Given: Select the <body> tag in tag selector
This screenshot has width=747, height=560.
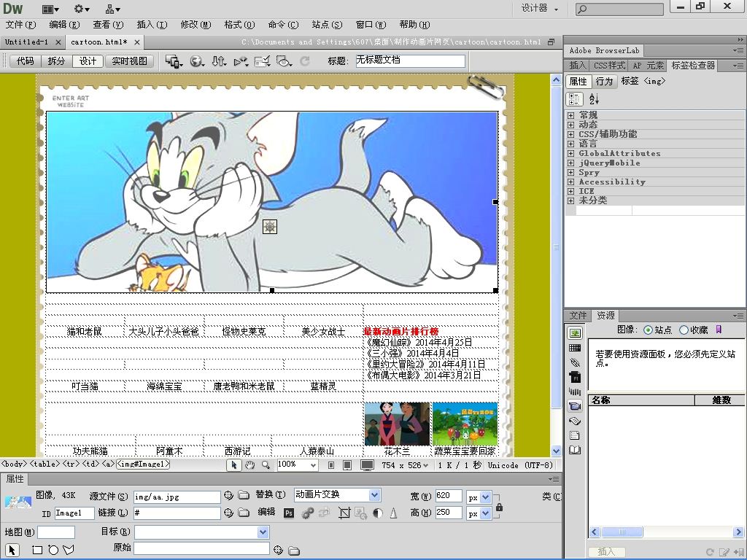Looking at the screenshot, I should point(15,464).
